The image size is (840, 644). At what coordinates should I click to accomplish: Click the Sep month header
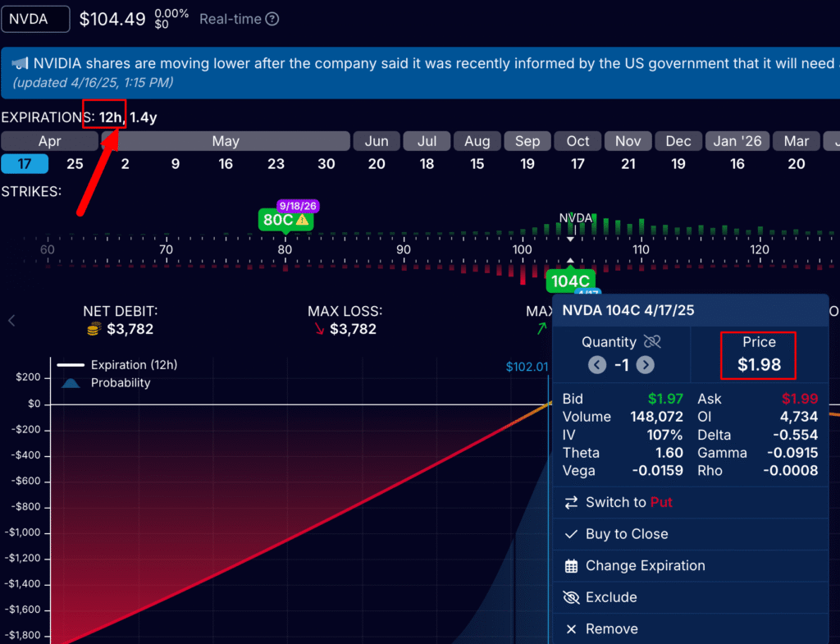click(x=527, y=141)
